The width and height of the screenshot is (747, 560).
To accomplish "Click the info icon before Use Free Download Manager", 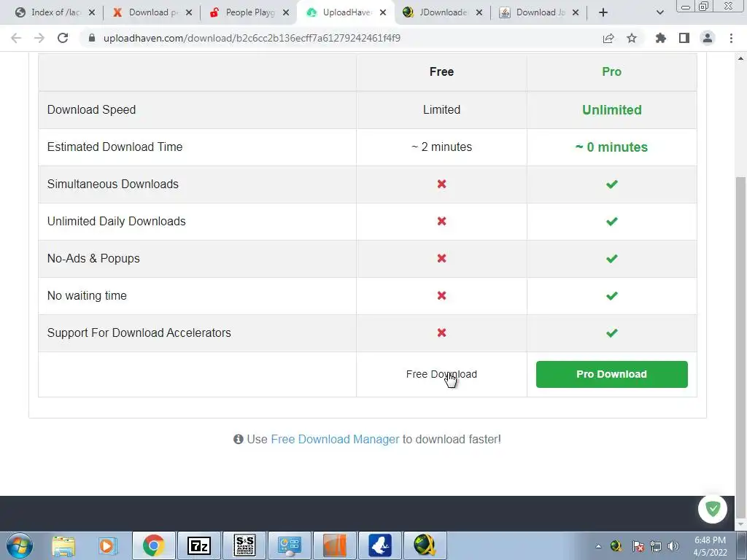I will point(239,439).
